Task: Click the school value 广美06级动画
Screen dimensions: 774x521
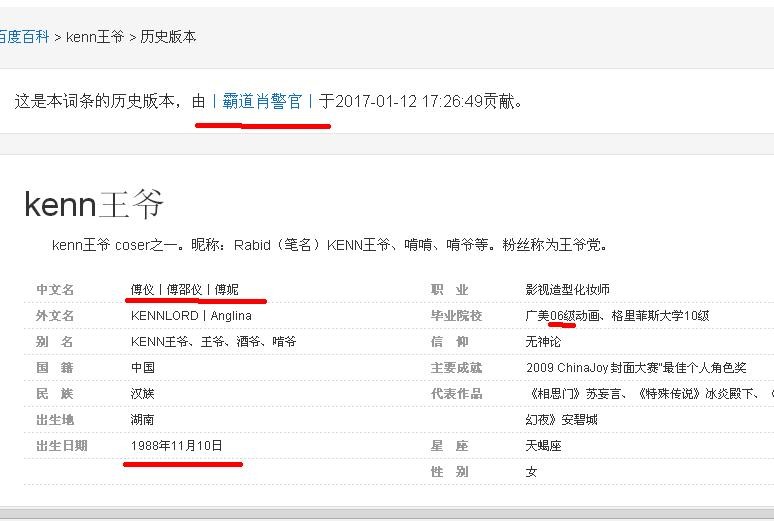Action: point(565,316)
